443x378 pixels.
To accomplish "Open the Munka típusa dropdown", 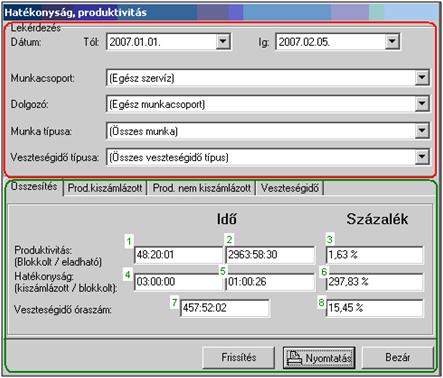I will tap(422, 131).
